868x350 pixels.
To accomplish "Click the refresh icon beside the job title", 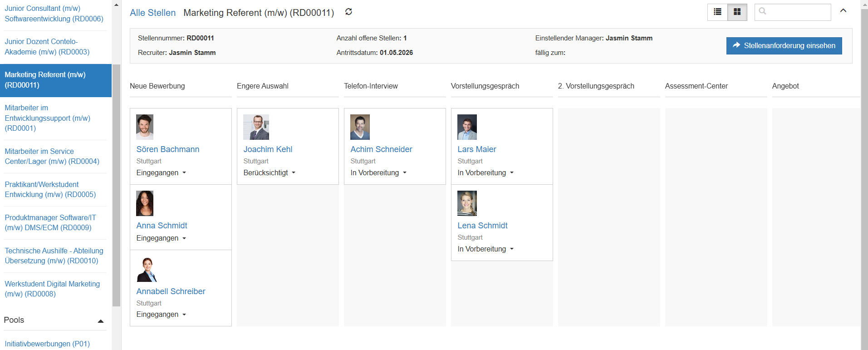I will (x=348, y=12).
